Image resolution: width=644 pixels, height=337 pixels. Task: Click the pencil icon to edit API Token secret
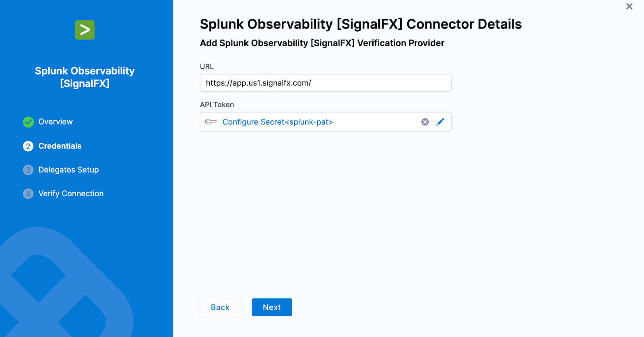click(440, 121)
